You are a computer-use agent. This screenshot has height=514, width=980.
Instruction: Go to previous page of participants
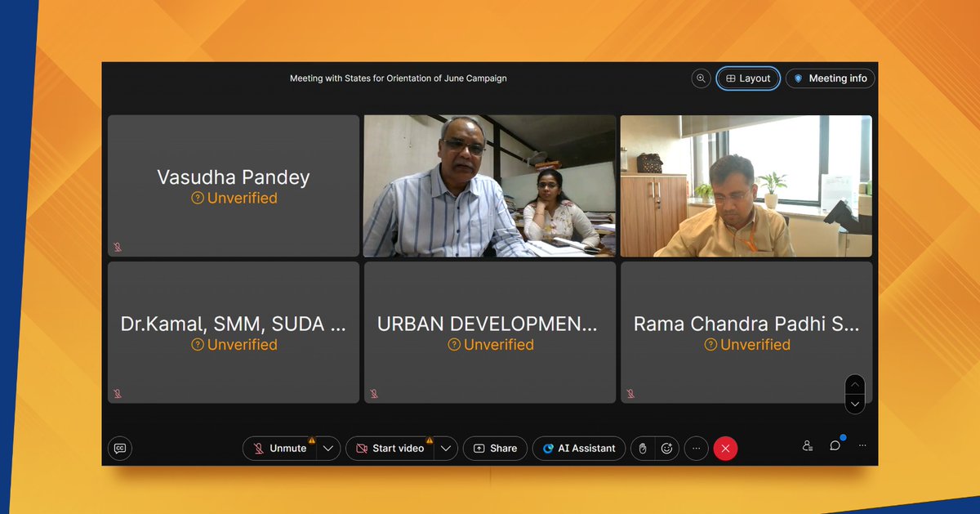[x=855, y=384]
